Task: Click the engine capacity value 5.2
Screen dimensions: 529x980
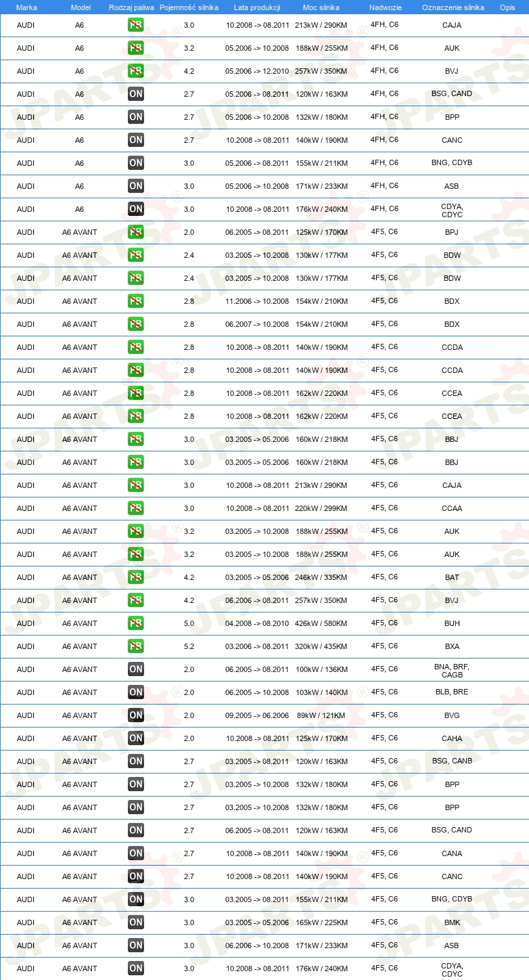Action: click(x=189, y=647)
